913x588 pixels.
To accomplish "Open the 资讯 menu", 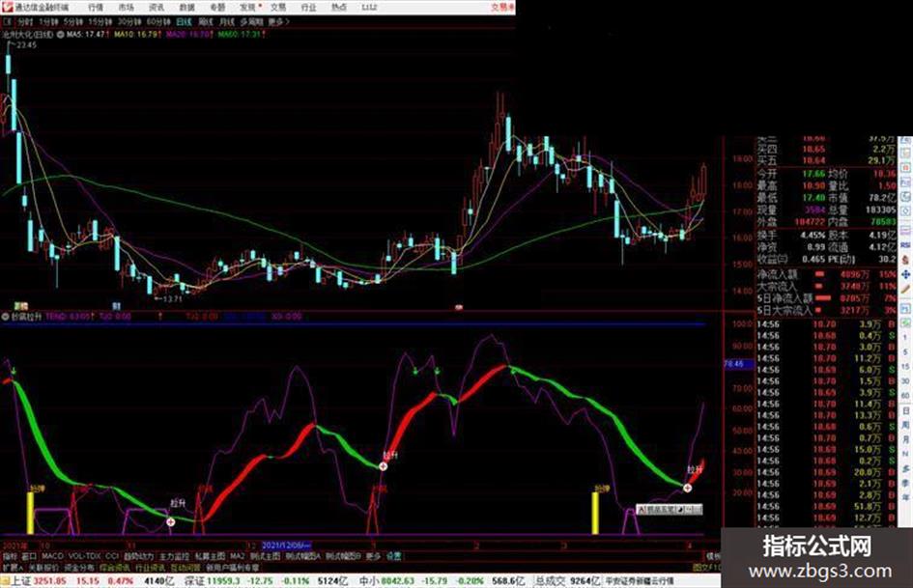I will coord(157,8).
